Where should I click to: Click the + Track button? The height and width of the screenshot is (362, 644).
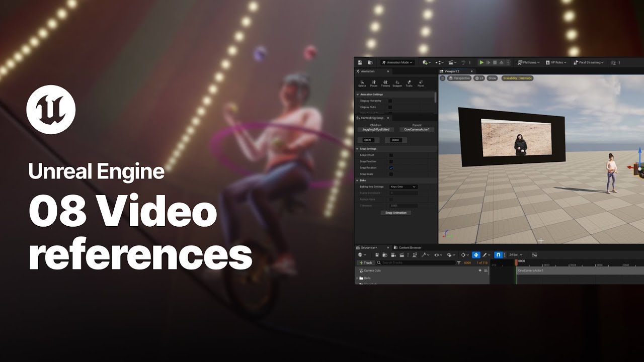365,262
